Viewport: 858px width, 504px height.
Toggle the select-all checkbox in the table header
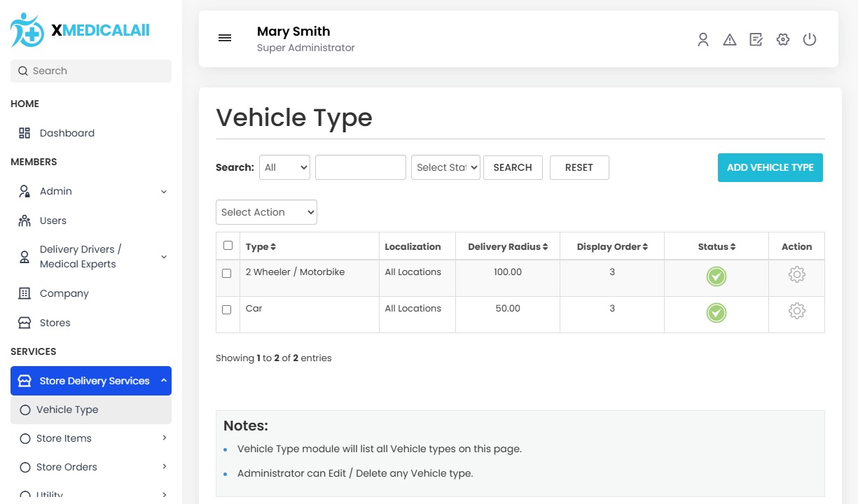228,246
